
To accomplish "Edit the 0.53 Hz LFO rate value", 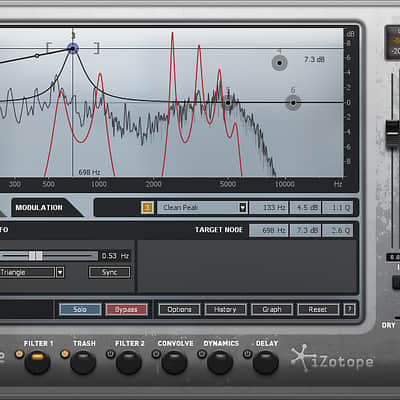I will pos(115,256).
